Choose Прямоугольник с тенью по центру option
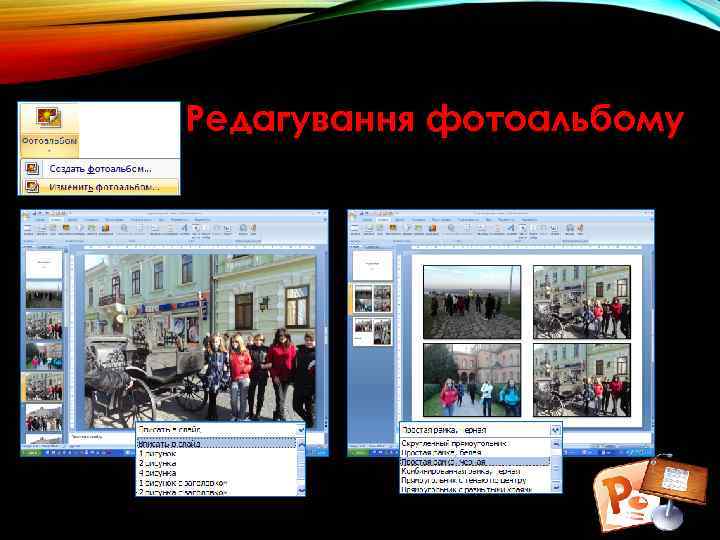Viewport: 720px width, 540px height. pos(475,480)
